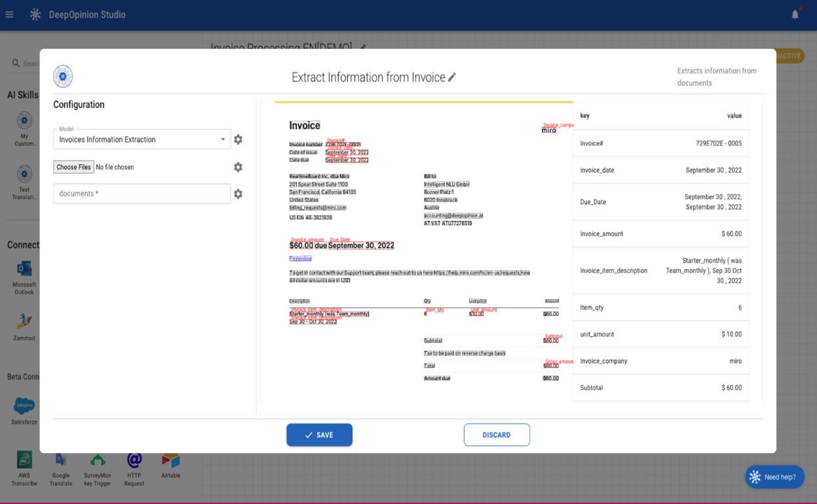Screen dimensions: 817x504
Task: Select the Google Translate connector icon
Action: [61, 460]
